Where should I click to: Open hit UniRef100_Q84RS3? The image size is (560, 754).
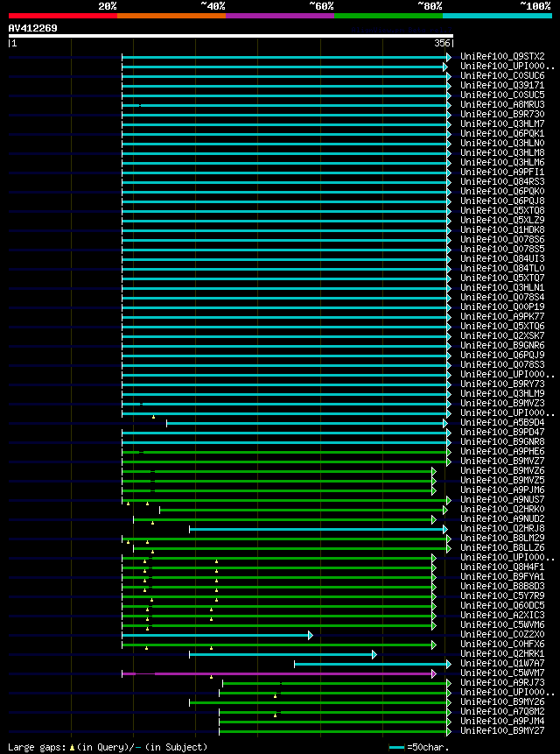coord(502,182)
